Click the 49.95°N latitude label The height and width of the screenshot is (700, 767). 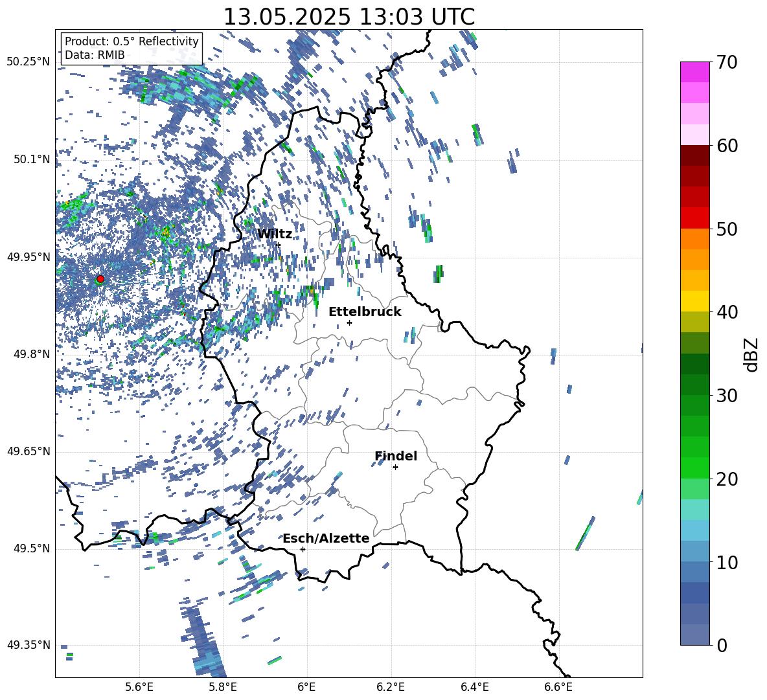click(x=29, y=257)
